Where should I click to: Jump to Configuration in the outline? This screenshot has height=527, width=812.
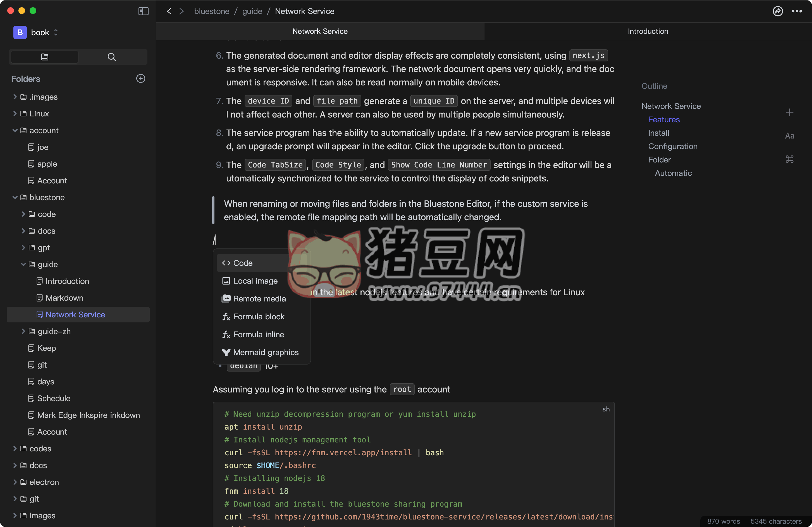pyautogui.click(x=672, y=146)
